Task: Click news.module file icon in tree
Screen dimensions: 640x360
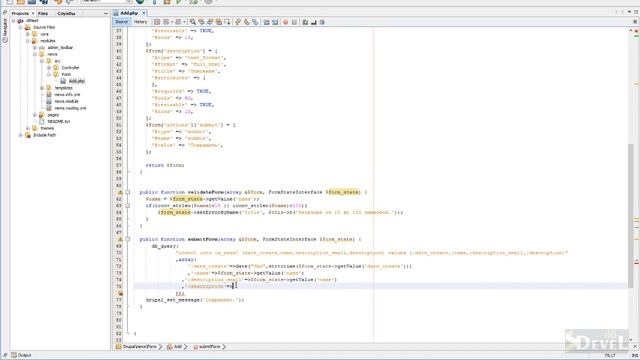Action: coord(49,101)
